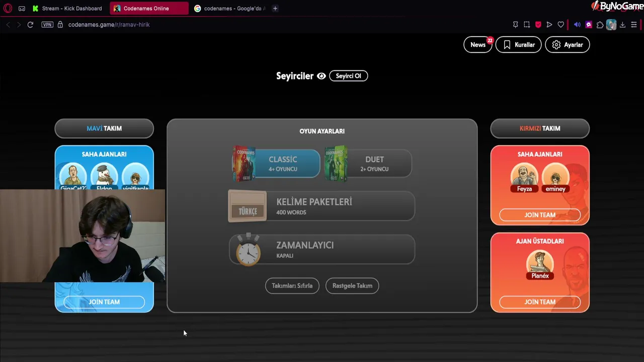Image resolution: width=644 pixels, height=362 pixels.
Task: Go back with the browser back arrow
Action: point(8,25)
